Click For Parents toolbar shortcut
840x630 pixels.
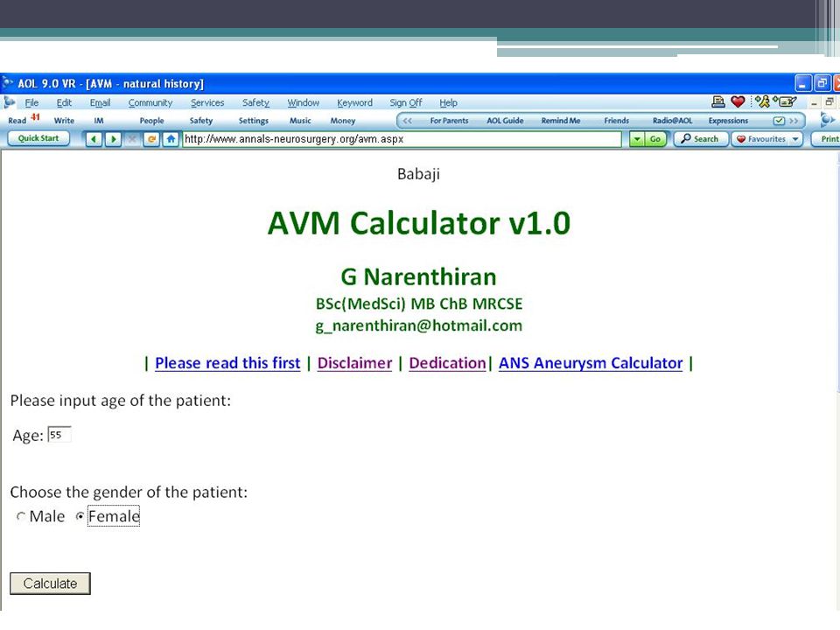tap(449, 121)
